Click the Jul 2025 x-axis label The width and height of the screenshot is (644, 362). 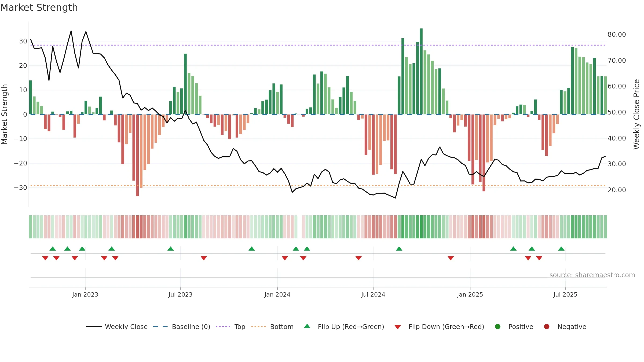[x=565, y=294]
